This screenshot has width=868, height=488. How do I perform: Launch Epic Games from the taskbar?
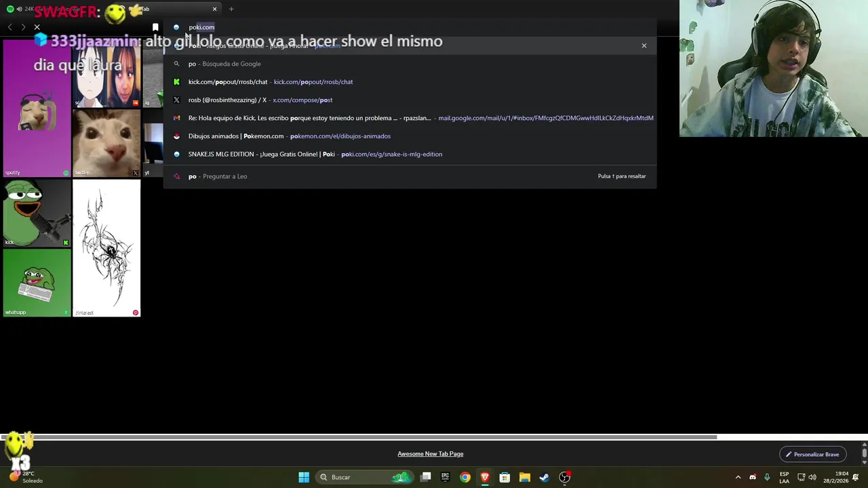click(x=445, y=477)
